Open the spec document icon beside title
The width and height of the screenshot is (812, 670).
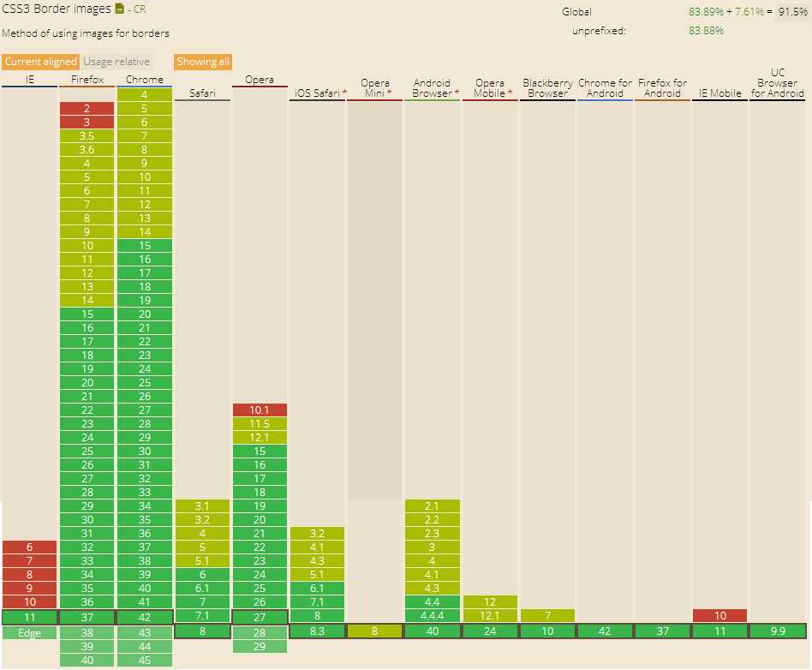coord(119,9)
